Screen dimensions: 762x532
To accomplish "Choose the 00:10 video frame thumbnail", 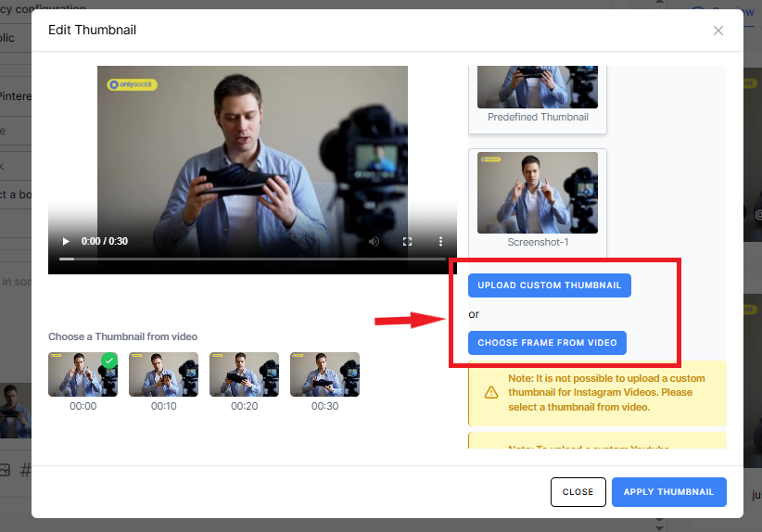I will [163, 374].
